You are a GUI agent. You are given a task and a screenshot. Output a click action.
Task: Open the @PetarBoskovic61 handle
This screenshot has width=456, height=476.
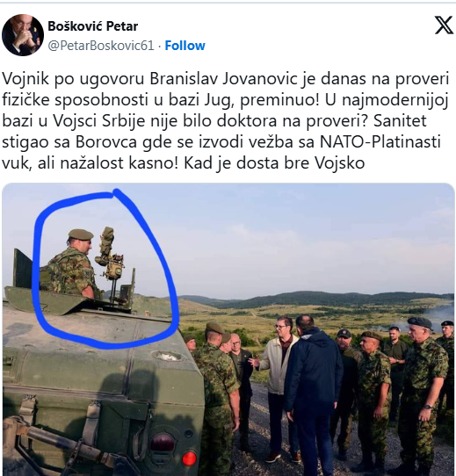(101, 46)
